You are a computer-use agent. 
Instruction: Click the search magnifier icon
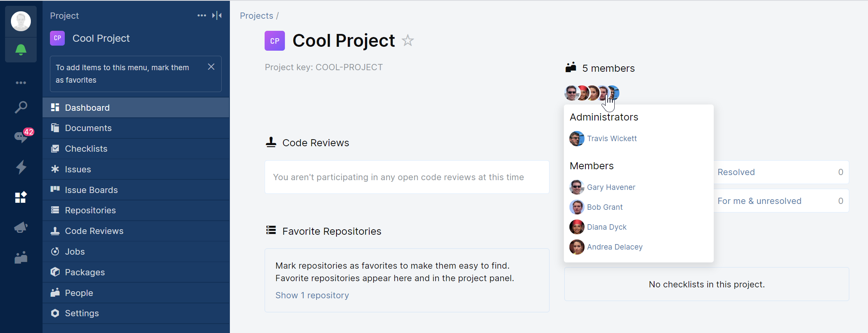pyautogui.click(x=21, y=107)
